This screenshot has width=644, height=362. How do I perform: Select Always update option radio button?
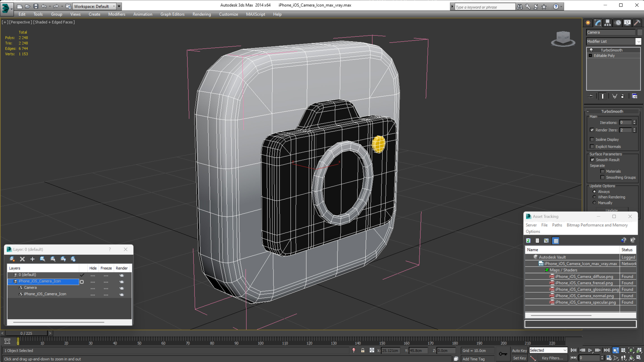(x=595, y=191)
